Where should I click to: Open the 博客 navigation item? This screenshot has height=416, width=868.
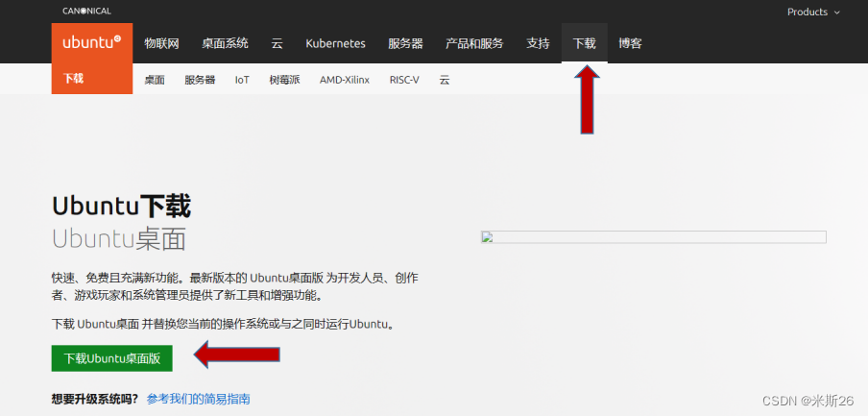(630, 43)
